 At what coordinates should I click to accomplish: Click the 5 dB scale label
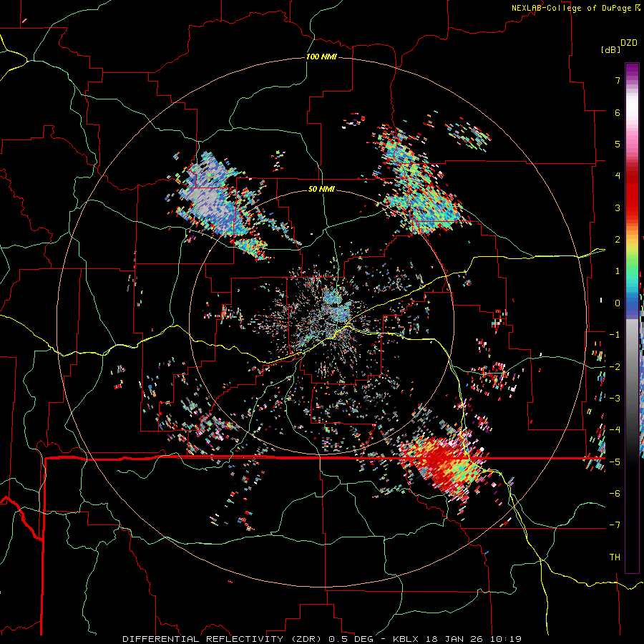pos(618,144)
